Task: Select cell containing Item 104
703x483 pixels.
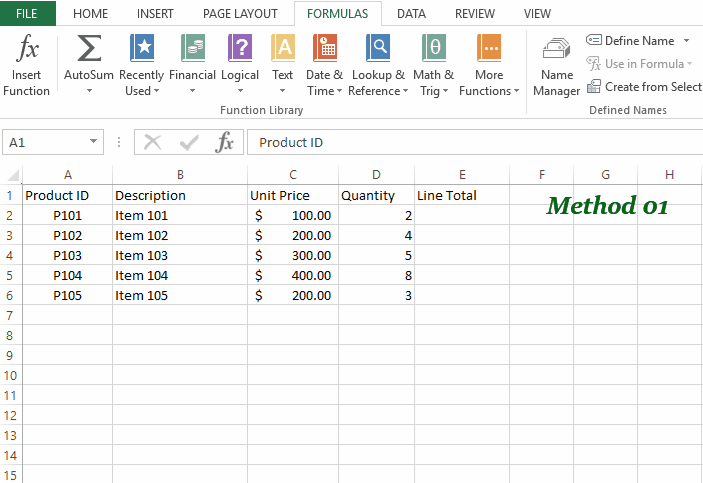Action: coord(180,276)
